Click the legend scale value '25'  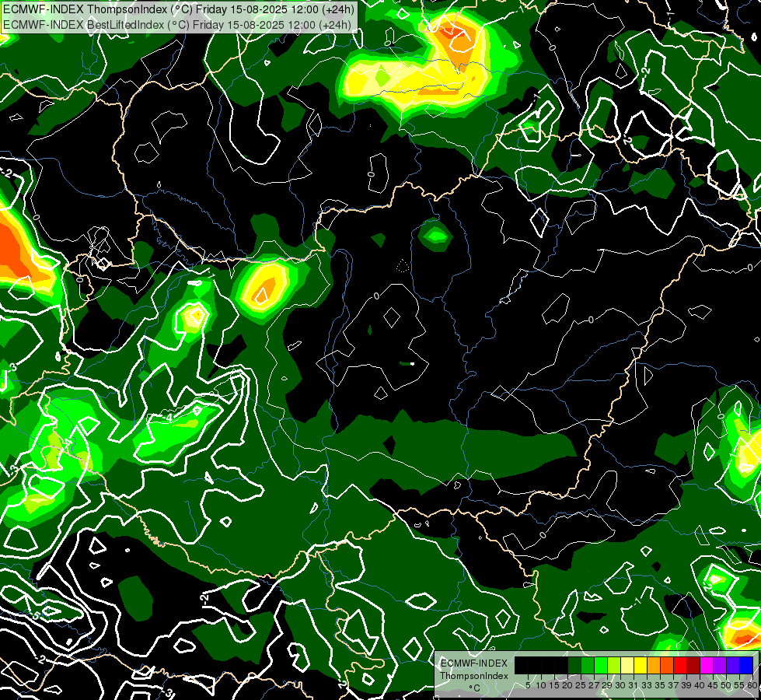point(581,685)
